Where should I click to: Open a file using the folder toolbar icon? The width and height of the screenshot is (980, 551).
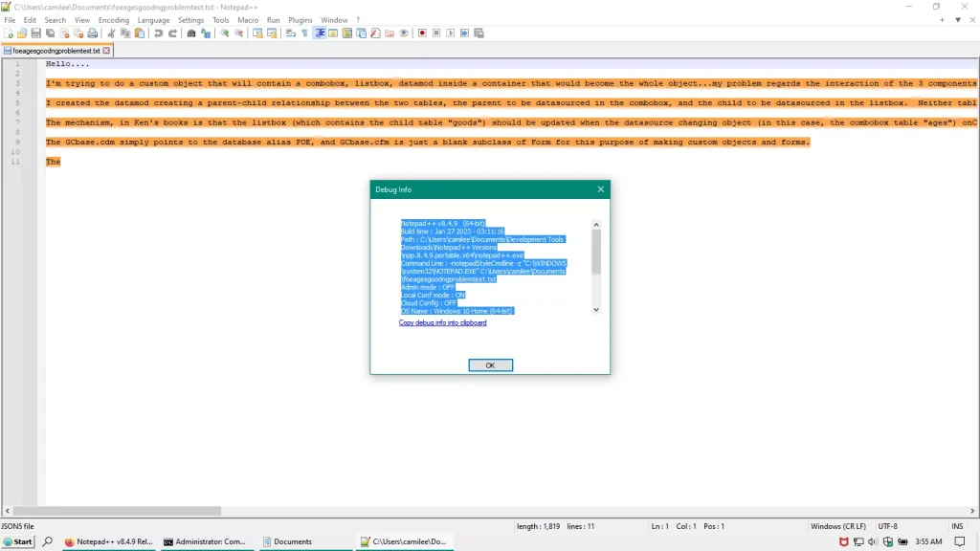point(22,33)
